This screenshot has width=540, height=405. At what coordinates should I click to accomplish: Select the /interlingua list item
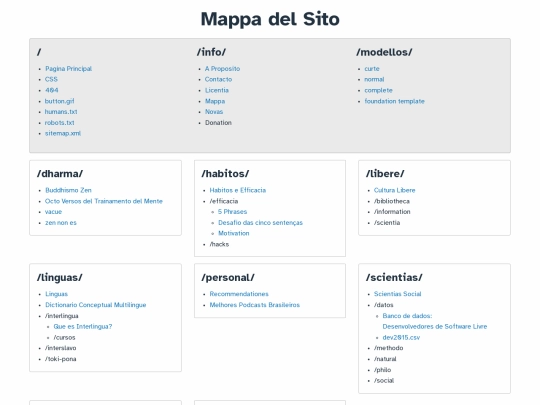click(62, 316)
